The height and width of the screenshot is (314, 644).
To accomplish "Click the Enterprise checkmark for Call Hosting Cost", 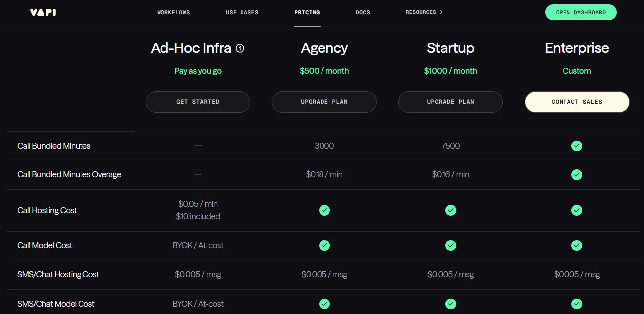I will point(577,210).
